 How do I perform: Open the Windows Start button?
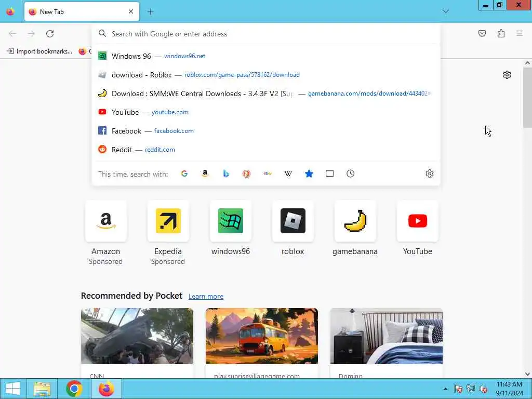point(13,389)
